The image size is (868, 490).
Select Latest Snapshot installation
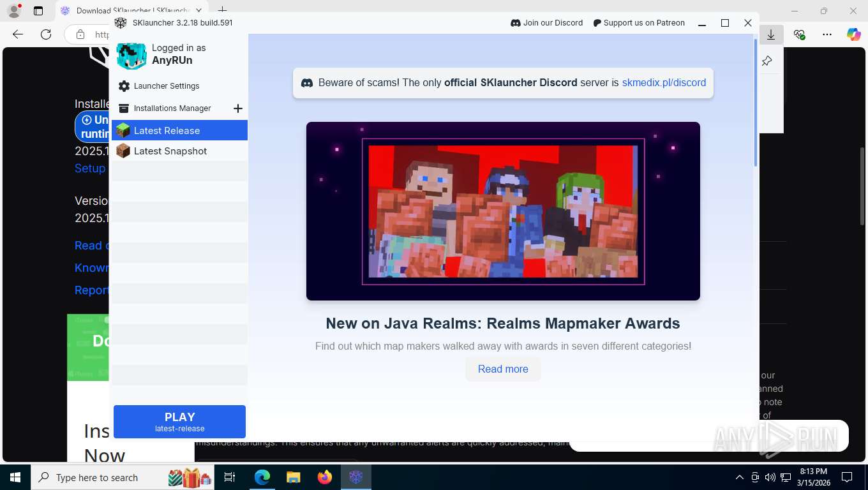179,151
